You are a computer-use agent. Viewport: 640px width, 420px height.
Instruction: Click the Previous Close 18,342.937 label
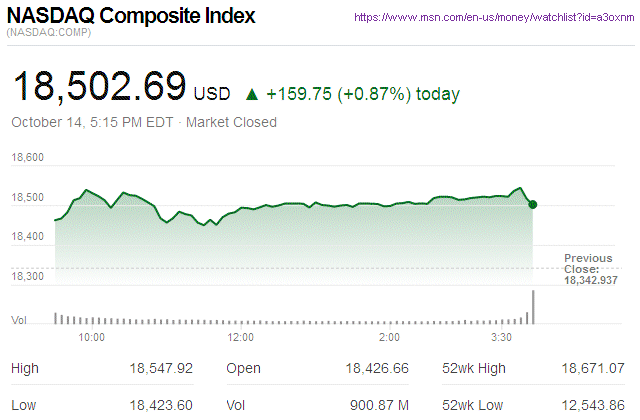[594, 269]
